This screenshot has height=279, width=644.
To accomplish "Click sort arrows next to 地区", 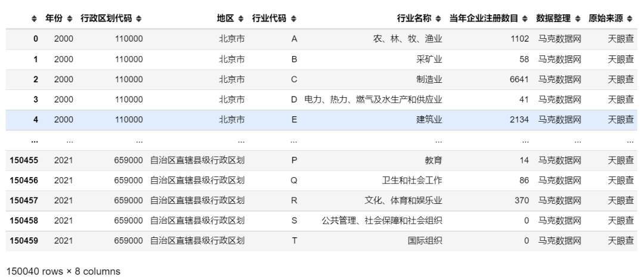I will click(x=241, y=18).
